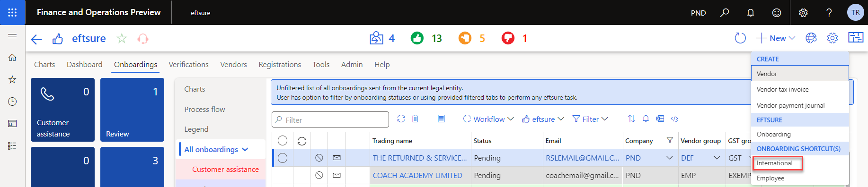Click the thumbs-up icon beside eftsure title
Image resolution: width=868 pixels, height=187 pixels.
click(x=58, y=39)
